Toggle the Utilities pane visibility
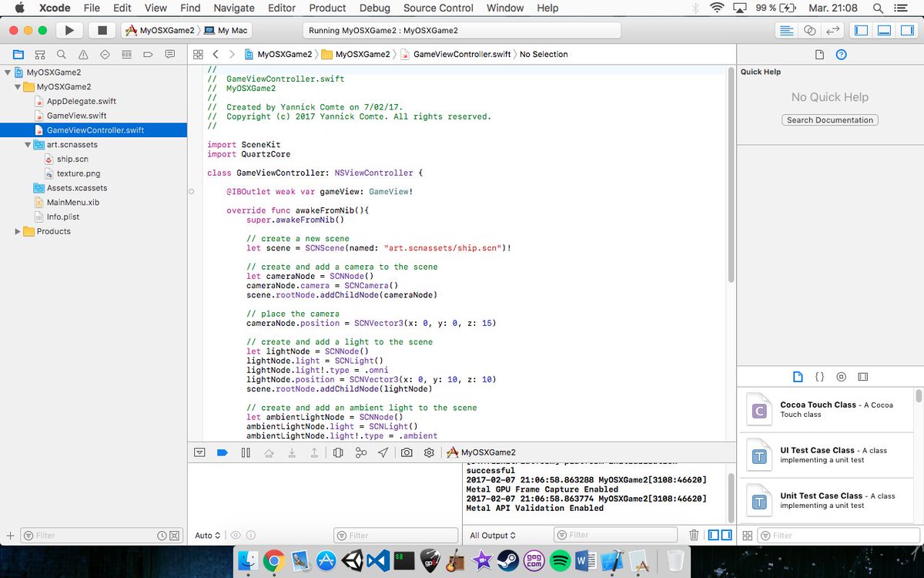 (906, 30)
